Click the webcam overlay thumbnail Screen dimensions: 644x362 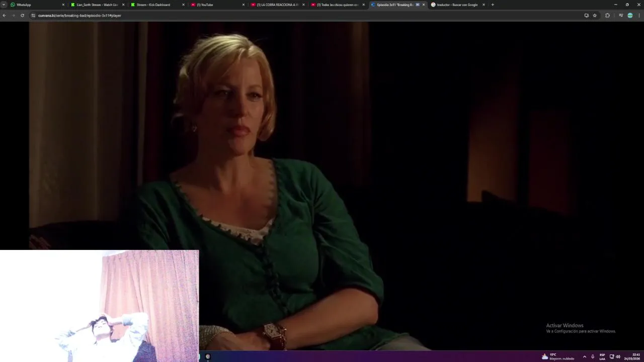[x=100, y=306]
